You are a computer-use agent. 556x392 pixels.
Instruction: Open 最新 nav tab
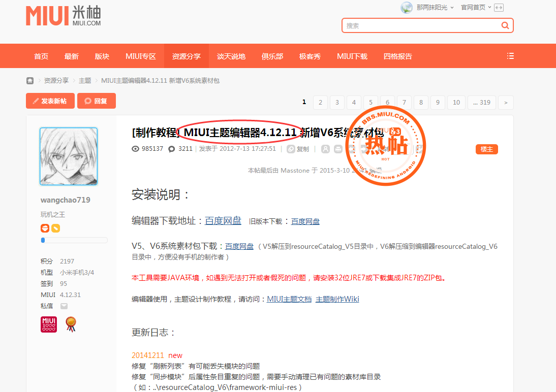[x=71, y=56]
